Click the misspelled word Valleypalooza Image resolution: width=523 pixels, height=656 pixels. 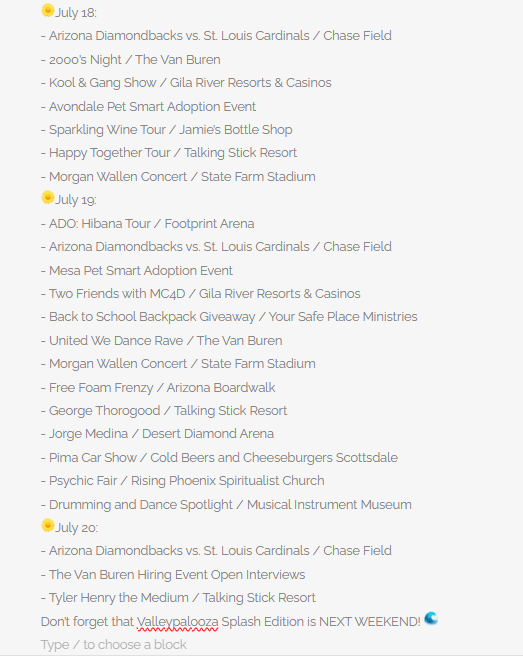pos(177,622)
